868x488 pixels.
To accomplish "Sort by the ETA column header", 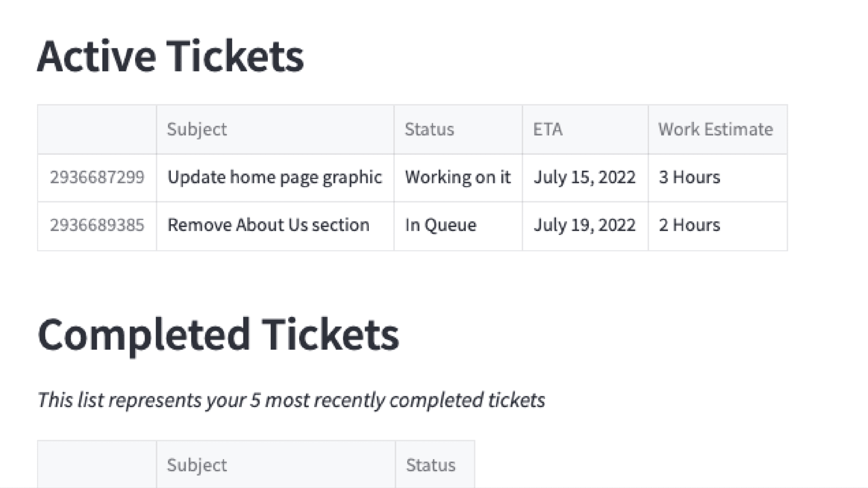I will click(x=548, y=129).
